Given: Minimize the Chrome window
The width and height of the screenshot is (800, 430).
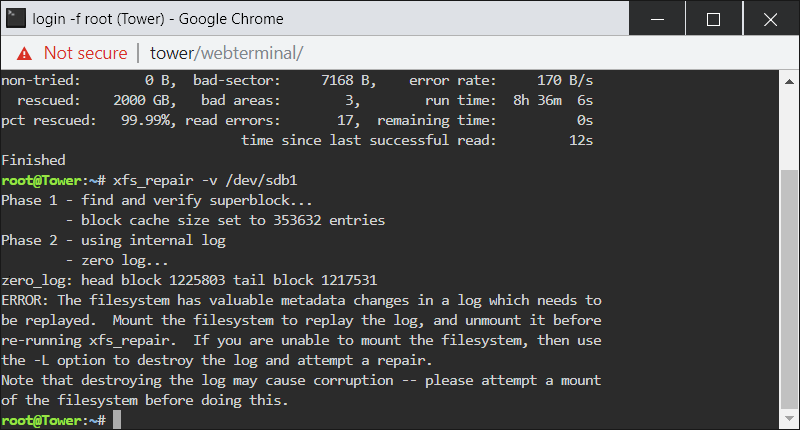Looking at the screenshot, I should (657, 19).
